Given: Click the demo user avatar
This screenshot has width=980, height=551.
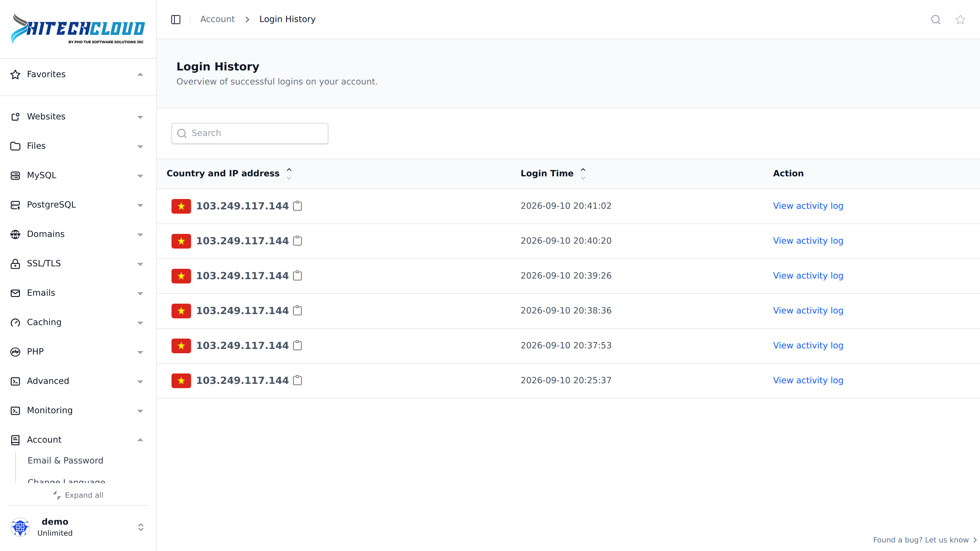Looking at the screenshot, I should (x=20, y=527).
